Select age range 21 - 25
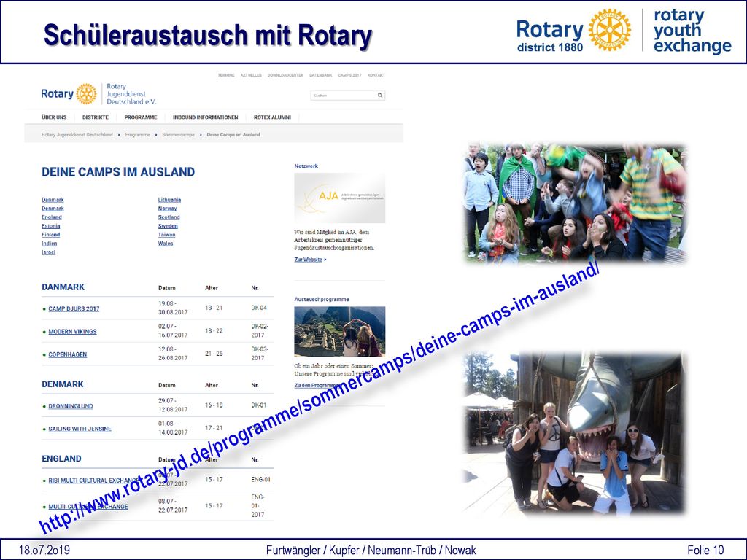Screen dimensions: 747x560 (x=214, y=354)
